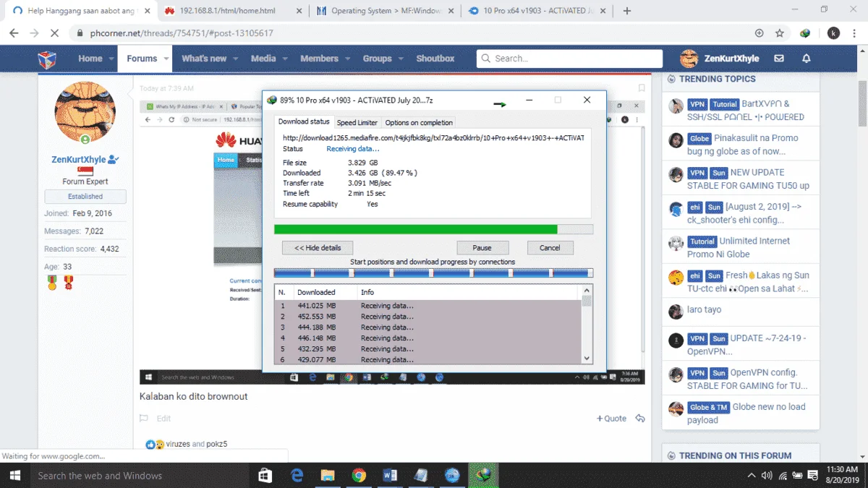Switch to Chrome in the taskbar
The height and width of the screenshot is (488, 868).
(359, 476)
